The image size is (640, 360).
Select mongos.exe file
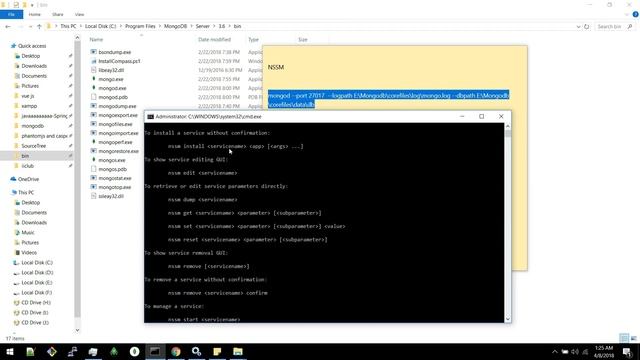[112, 160]
